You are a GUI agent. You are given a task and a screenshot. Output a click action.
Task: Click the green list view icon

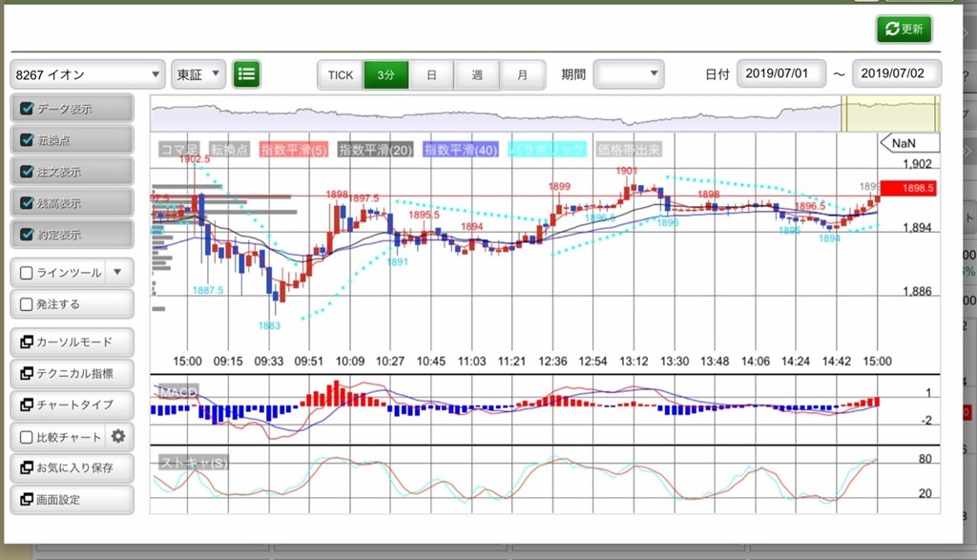click(x=246, y=74)
